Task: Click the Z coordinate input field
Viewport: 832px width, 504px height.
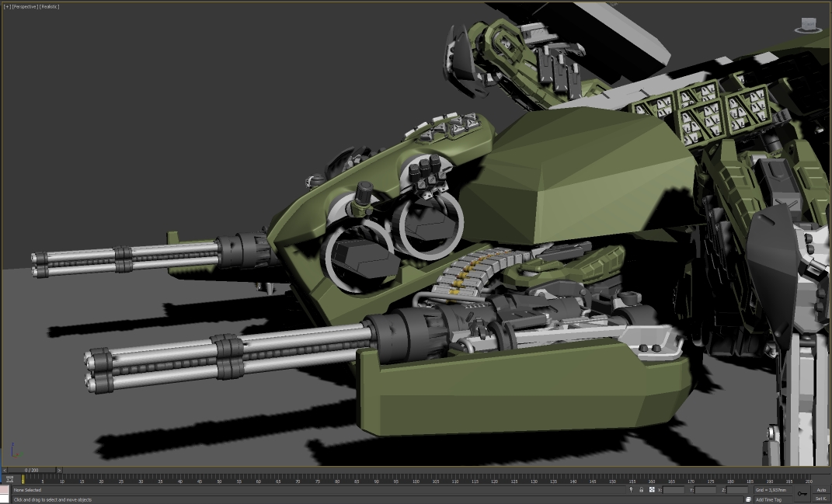Action: pyautogui.click(x=737, y=490)
